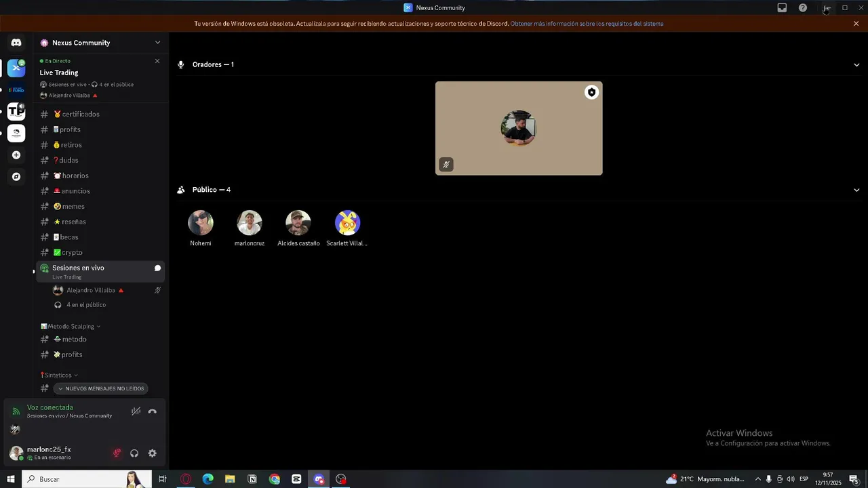Viewport: 868px width, 488px height.
Task: Click the speaker's stage video tile
Action: [x=519, y=129]
